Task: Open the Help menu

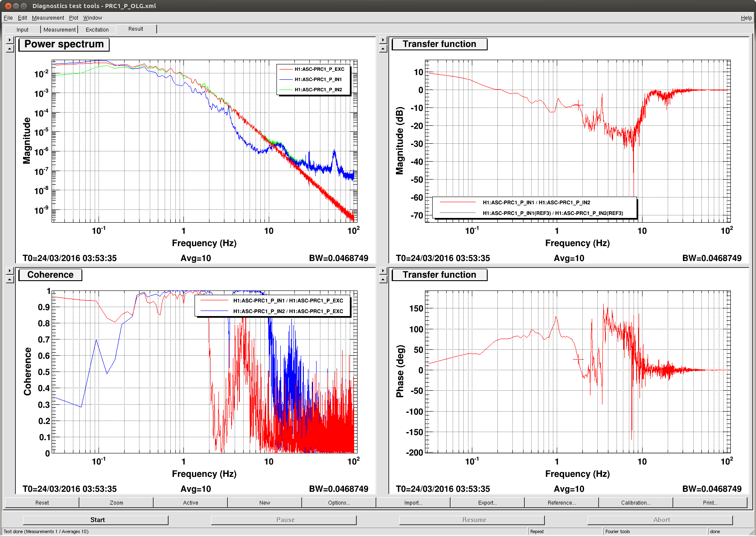Action: tap(746, 17)
